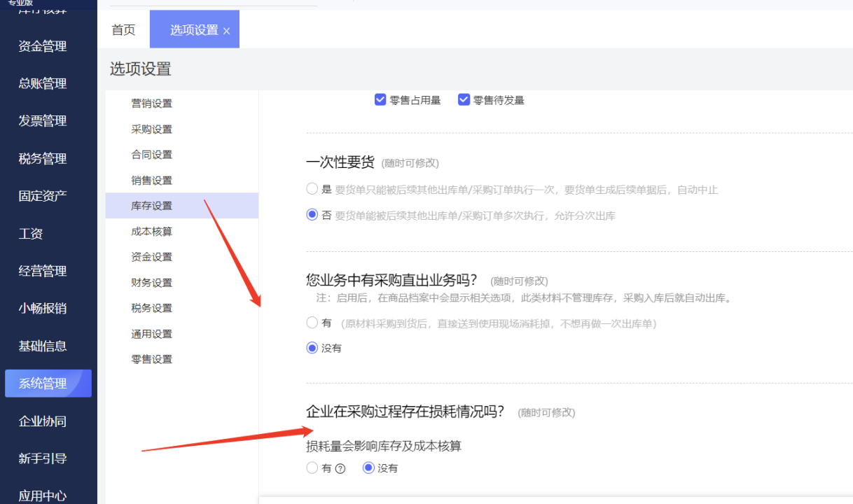
Task: Activate the 选项设置 tab
Action: point(194,30)
